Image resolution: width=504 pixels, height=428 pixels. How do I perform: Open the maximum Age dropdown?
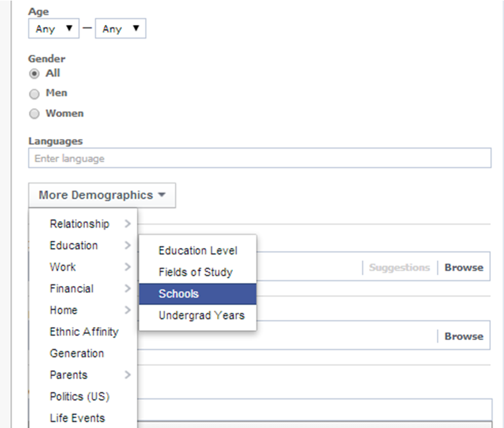pos(121,29)
